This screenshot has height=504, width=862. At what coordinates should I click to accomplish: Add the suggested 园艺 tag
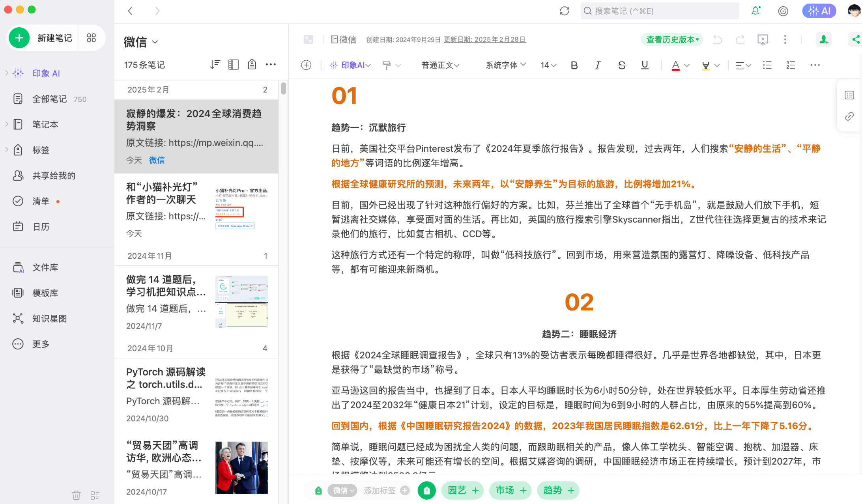tap(463, 490)
